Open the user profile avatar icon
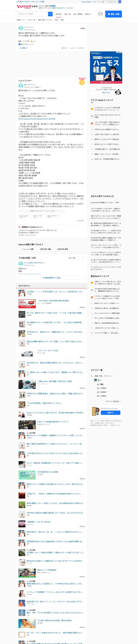138x644 pixels. coord(100,14)
